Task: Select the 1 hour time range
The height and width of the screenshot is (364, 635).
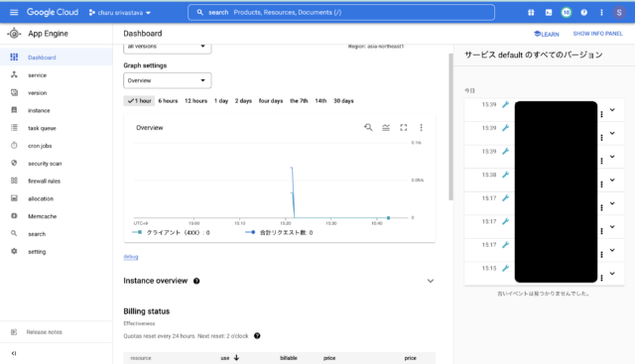Action: [139, 101]
